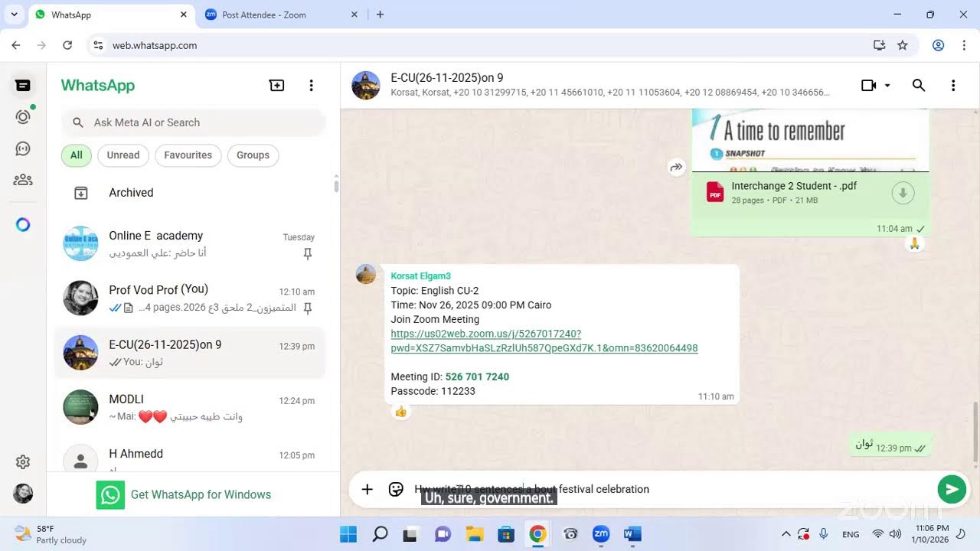Click the address bar URL web.whatsapp.com

click(x=155, y=46)
